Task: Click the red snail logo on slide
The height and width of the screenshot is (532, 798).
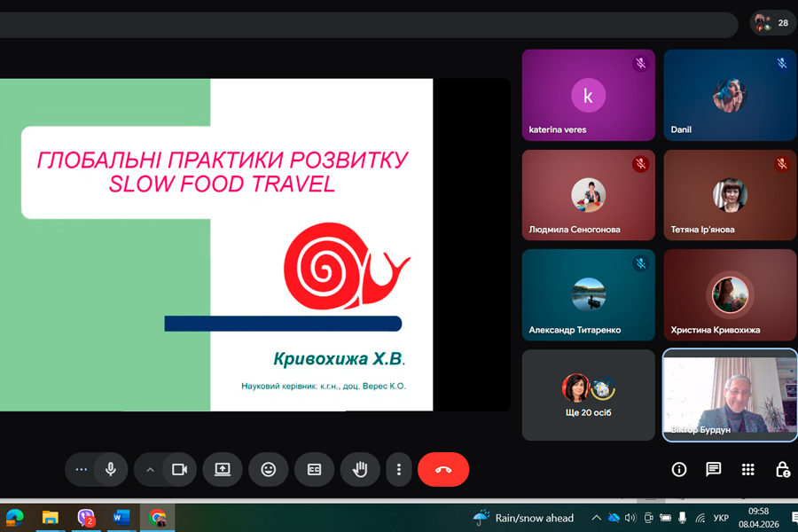Action: pos(347,266)
